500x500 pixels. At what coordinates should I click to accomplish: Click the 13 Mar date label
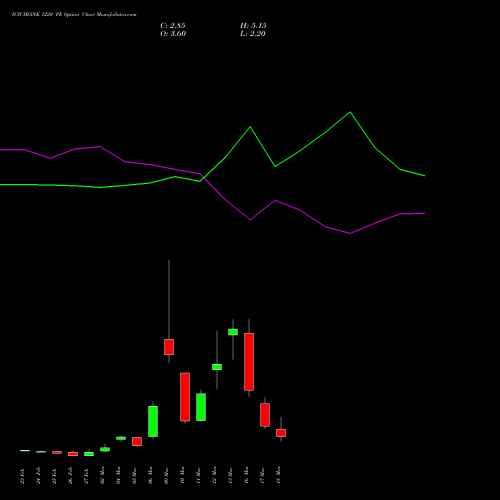click(x=230, y=475)
